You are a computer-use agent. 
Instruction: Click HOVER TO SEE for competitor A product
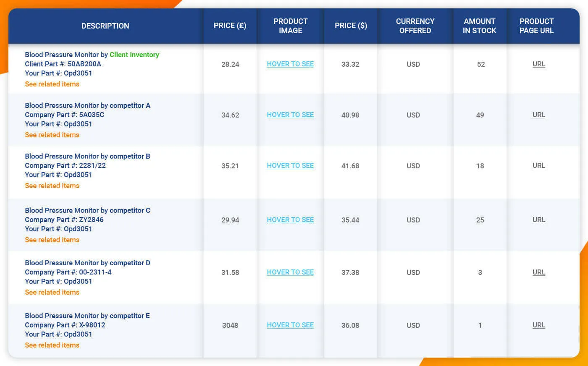click(290, 115)
